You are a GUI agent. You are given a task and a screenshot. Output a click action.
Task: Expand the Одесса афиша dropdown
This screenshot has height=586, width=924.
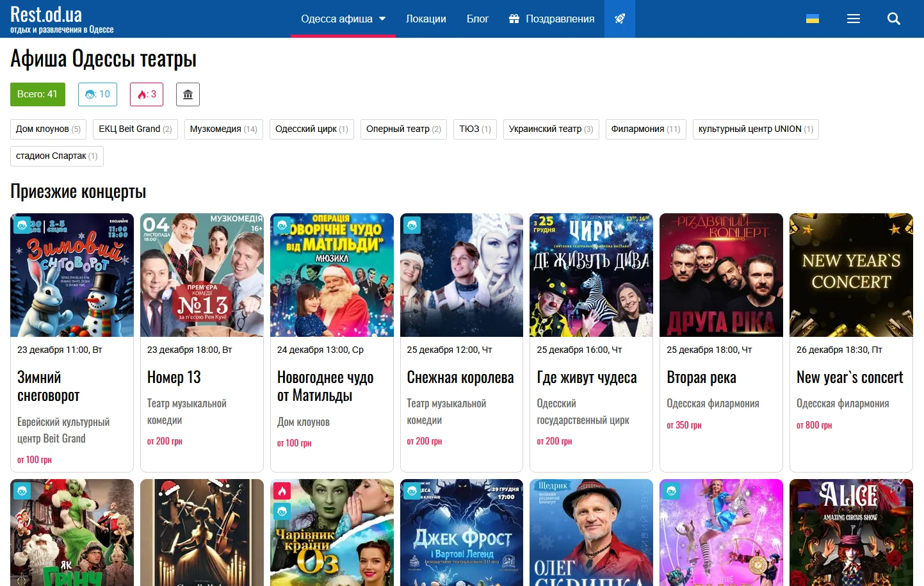point(343,19)
